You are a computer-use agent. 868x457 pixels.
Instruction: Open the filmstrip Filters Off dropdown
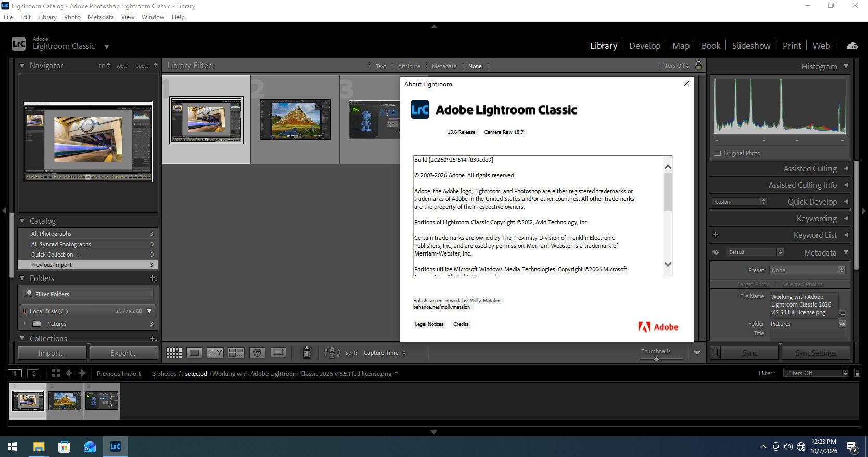816,373
